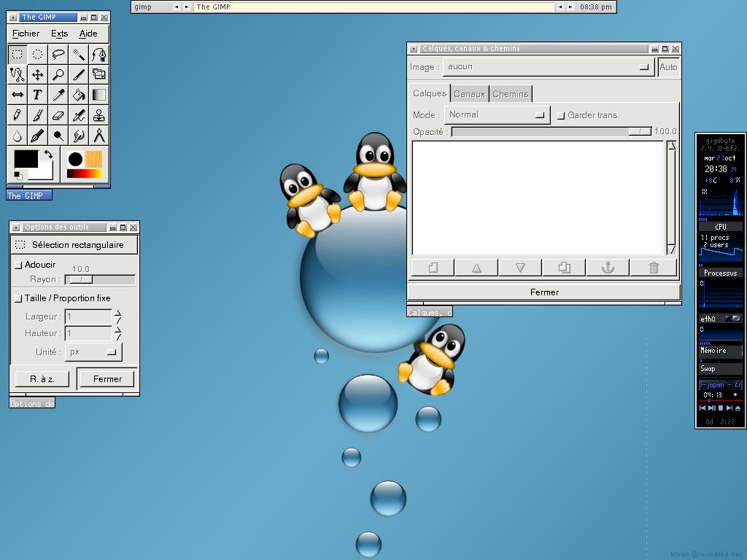Open the Fichier menu
747x560 pixels.
pyautogui.click(x=26, y=34)
